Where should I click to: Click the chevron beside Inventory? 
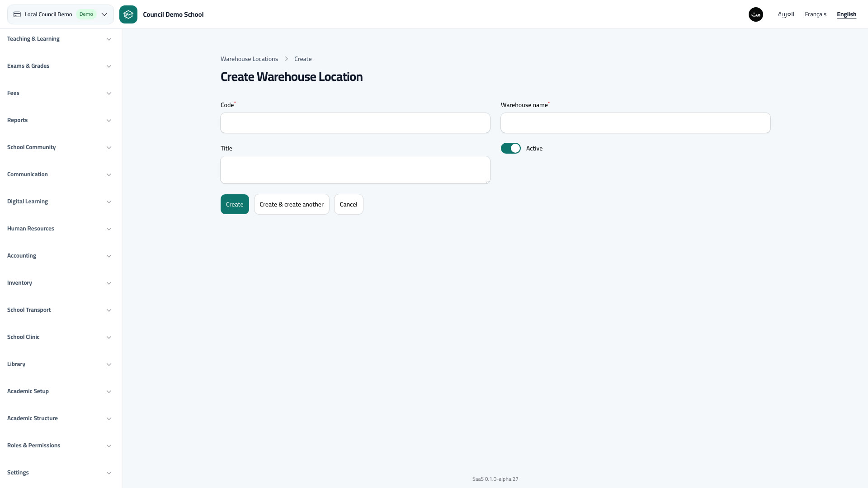click(109, 283)
